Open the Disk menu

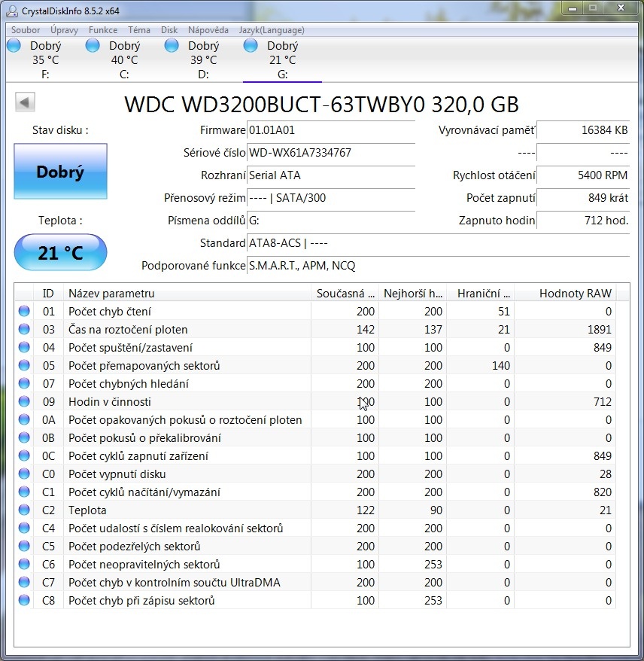[169, 30]
